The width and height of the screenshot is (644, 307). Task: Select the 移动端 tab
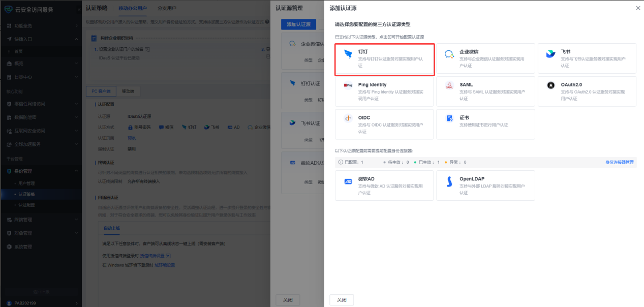129,91
